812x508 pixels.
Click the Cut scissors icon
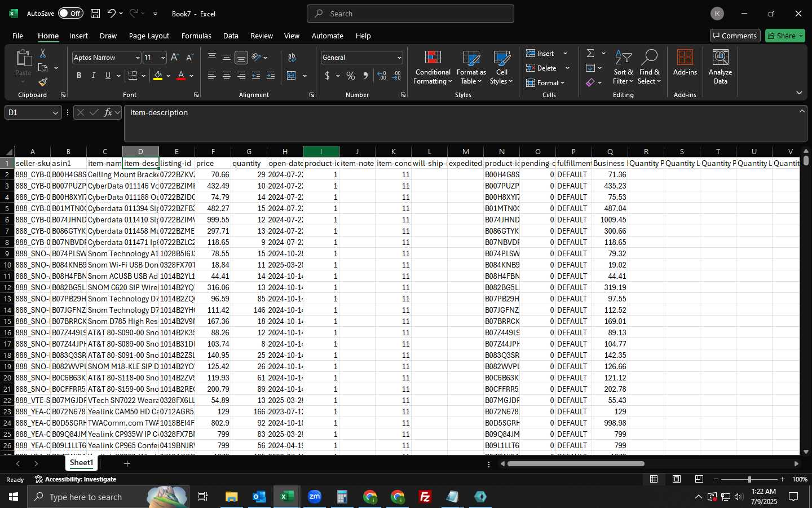(43, 53)
